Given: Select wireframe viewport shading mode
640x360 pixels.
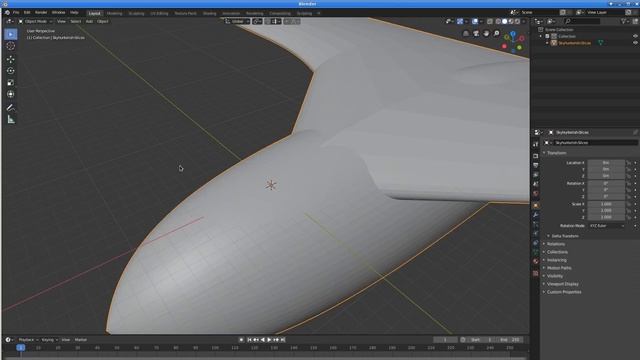Looking at the screenshot, I should (498, 22).
